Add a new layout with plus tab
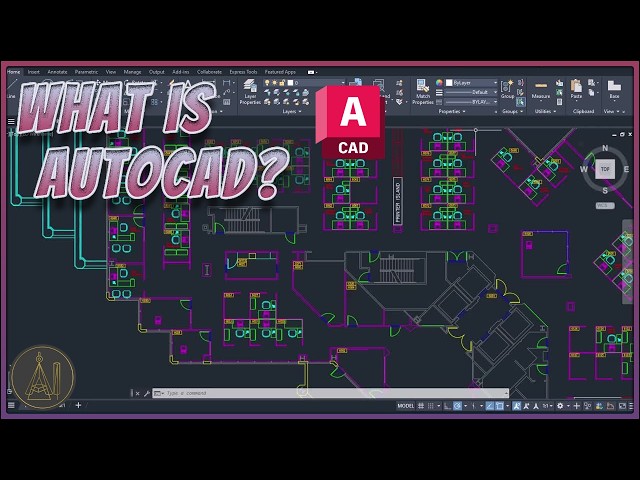Viewport: 640px width, 480px height. 78,405
